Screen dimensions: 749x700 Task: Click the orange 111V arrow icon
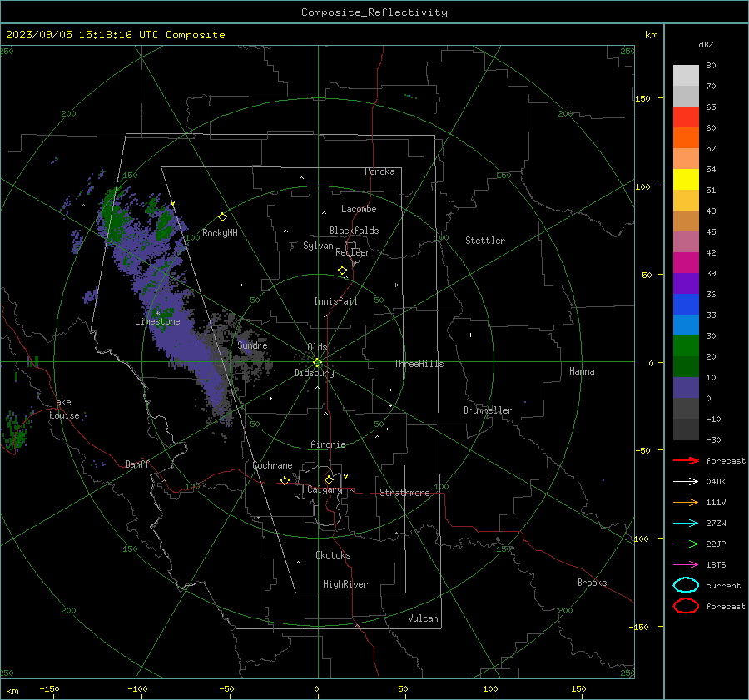[x=686, y=502]
